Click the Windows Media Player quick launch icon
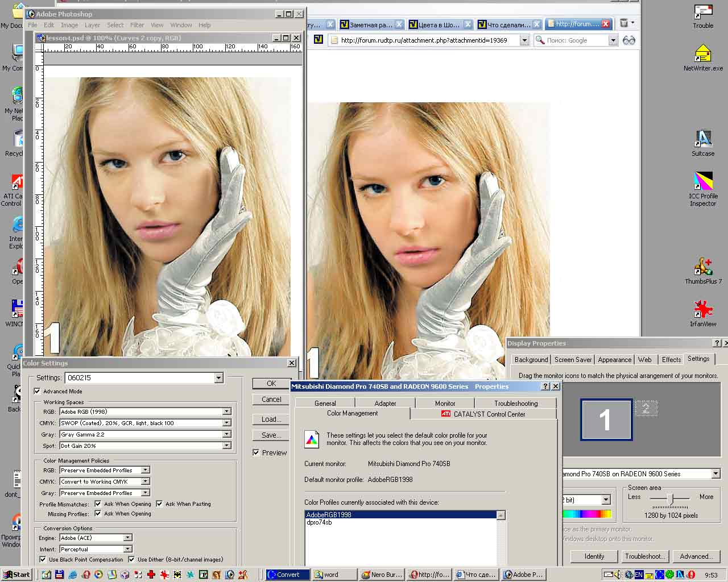Image resolution: width=728 pixels, height=582 pixels. (98, 575)
